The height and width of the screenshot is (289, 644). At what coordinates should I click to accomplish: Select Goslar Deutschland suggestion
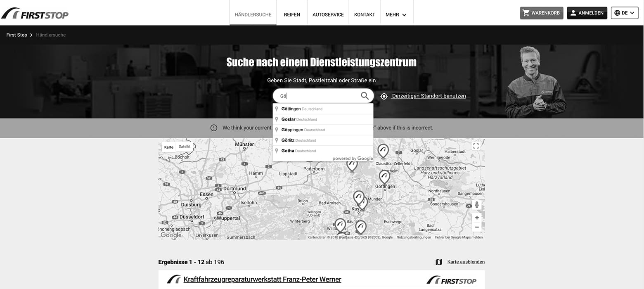(323, 119)
